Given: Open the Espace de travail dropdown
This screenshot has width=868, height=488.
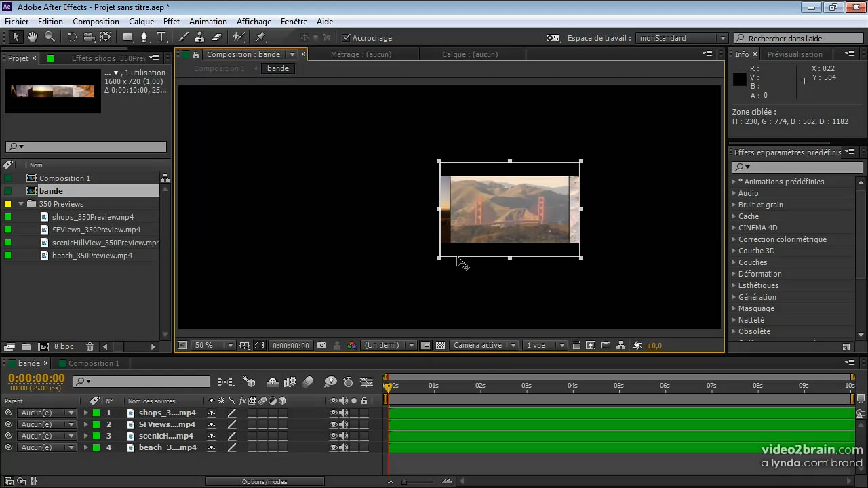Looking at the screenshot, I should (682, 38).
